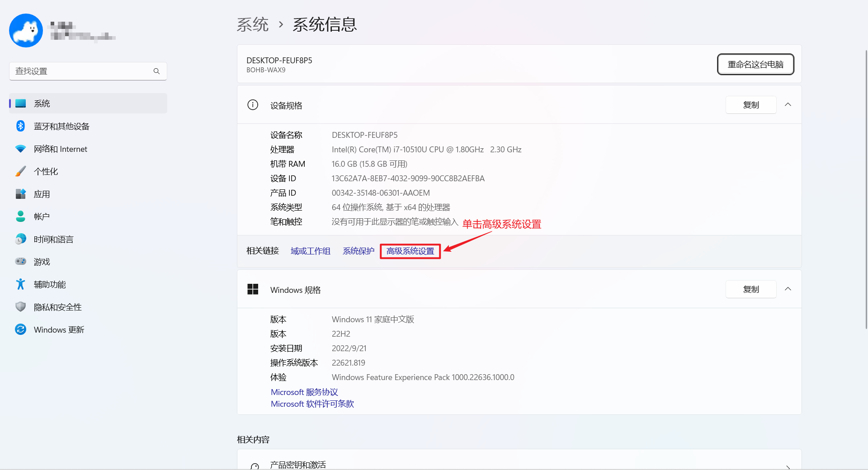The image size is (868, 470).
Task: Select the Windows 更新 refresh icon
Action: coord(21,329)
